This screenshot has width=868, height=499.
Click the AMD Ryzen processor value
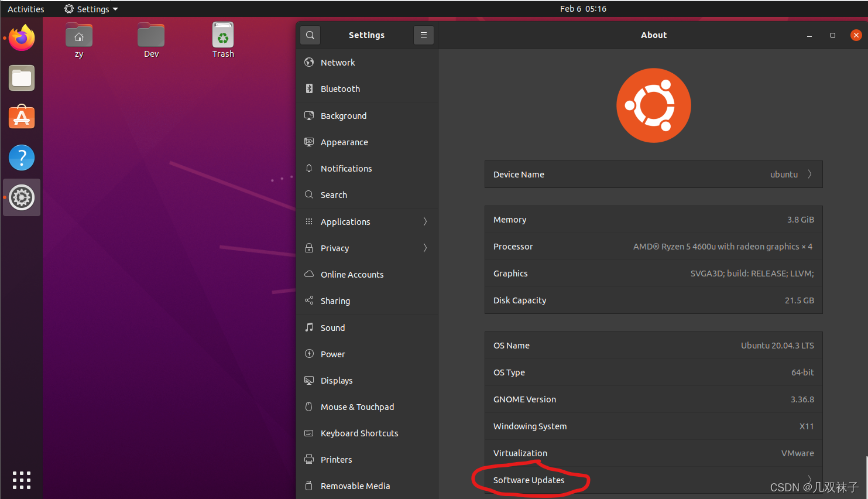pos(723,247)
